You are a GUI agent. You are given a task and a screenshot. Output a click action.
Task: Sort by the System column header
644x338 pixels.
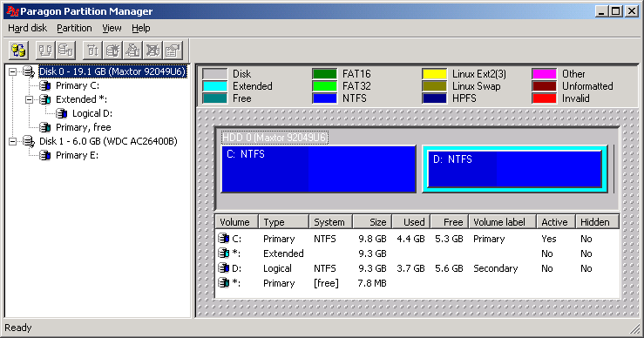point(330,222)
